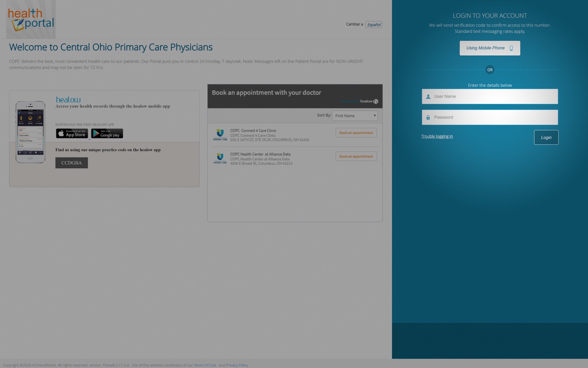
Task: Book appointment at COPC Connect 4 Care
Action: [x=356, y=133]
